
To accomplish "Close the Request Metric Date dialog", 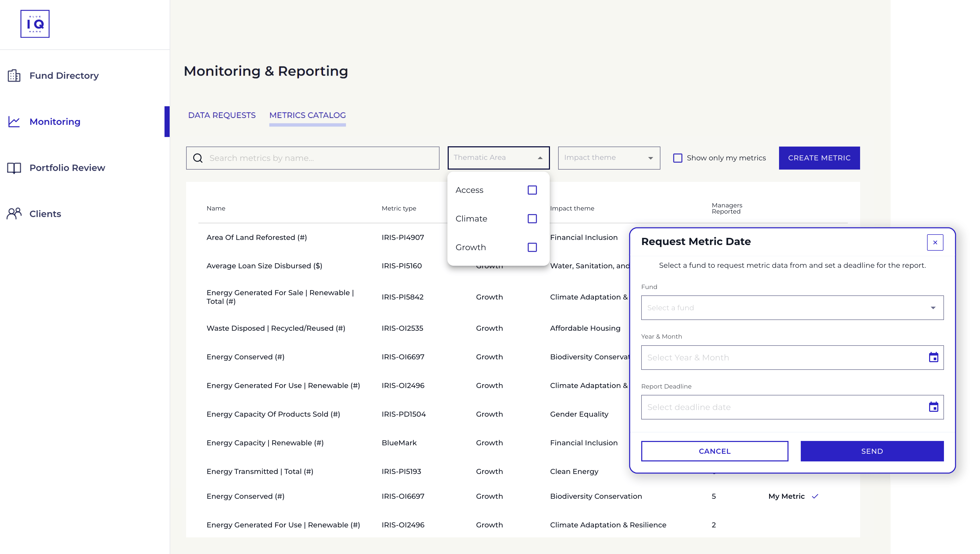I will [x=935, y=242].
